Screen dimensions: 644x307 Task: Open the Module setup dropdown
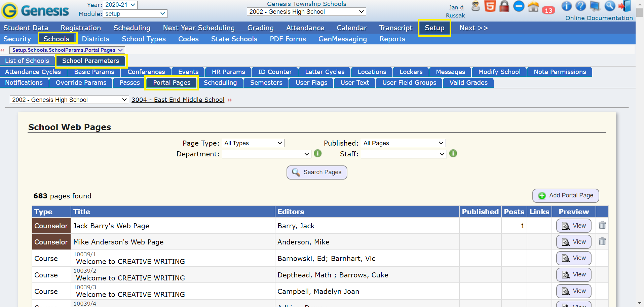(x=135, y=14)
